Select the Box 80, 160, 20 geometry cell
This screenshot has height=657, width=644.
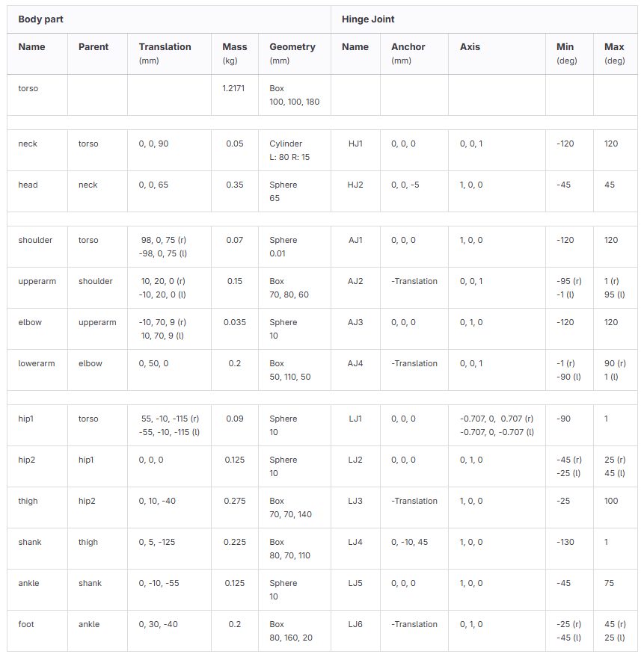click(292, 631)
